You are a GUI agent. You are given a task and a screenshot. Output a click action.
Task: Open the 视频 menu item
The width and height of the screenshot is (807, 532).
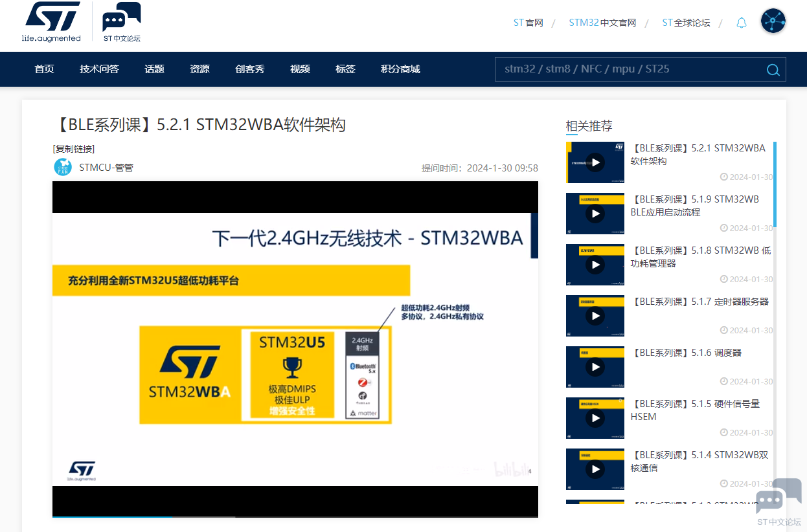(x=300, y=69)
